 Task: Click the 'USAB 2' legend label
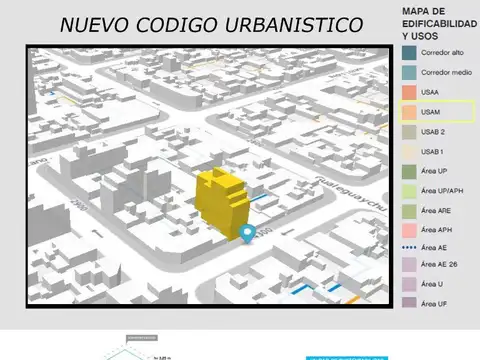pyautogui.click(x=433, y=132)
